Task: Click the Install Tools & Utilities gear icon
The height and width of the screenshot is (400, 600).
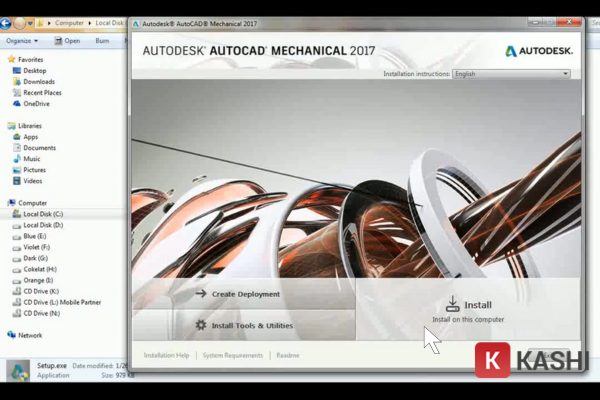Action: coord(201,325)
